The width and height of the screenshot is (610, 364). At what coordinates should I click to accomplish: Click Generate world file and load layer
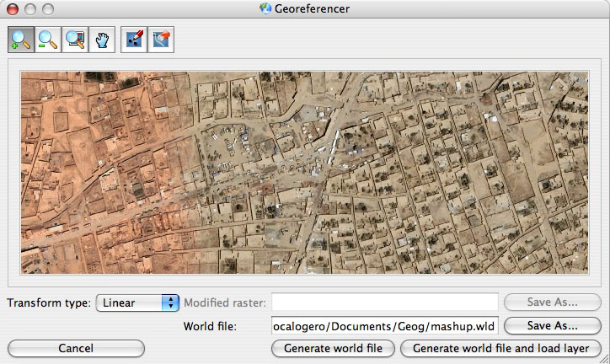500,348
